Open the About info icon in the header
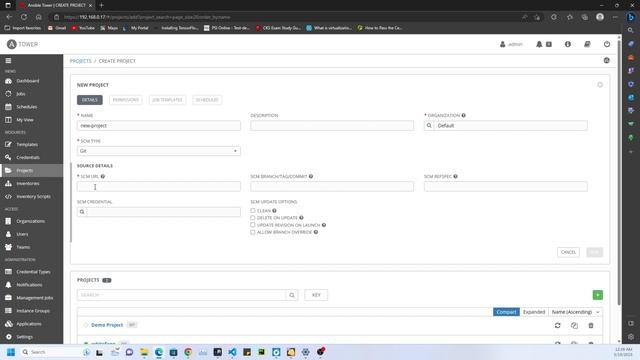This screenshot has height=360, width=640. tap(568, 44)
